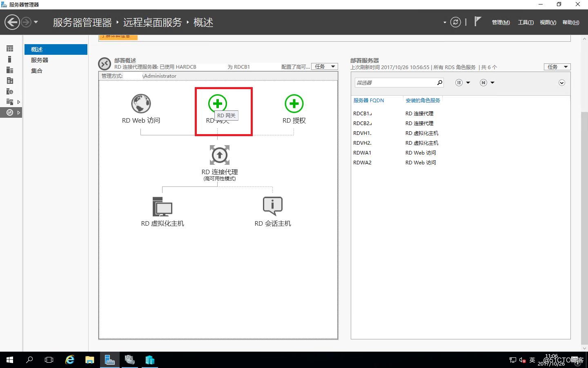Select the Remote Desktop Services sidebar icon
588x368 pixels.
coord(10,112)
